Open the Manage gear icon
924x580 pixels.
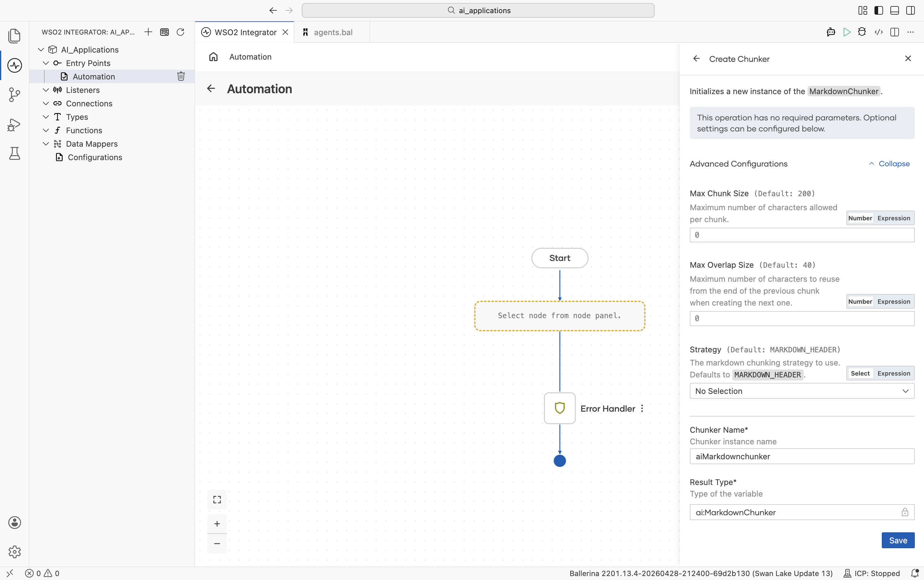pos(15,552)
